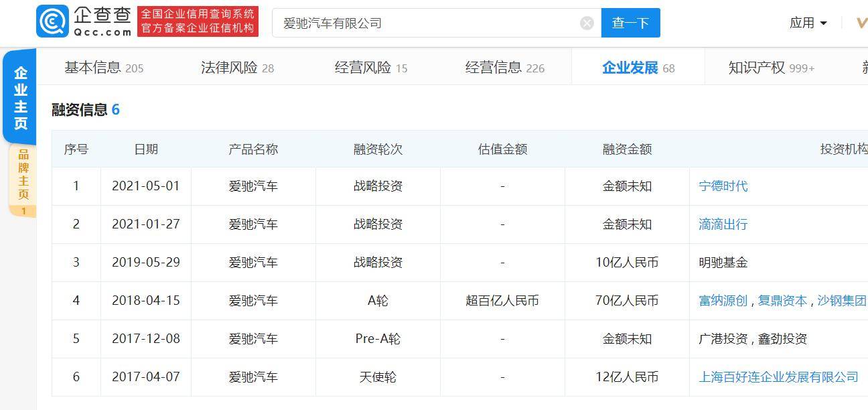Click the 12亿人民币 amount cell
Image resolution: width=868 pixels, height=410 pixels.
pos(627,377)
